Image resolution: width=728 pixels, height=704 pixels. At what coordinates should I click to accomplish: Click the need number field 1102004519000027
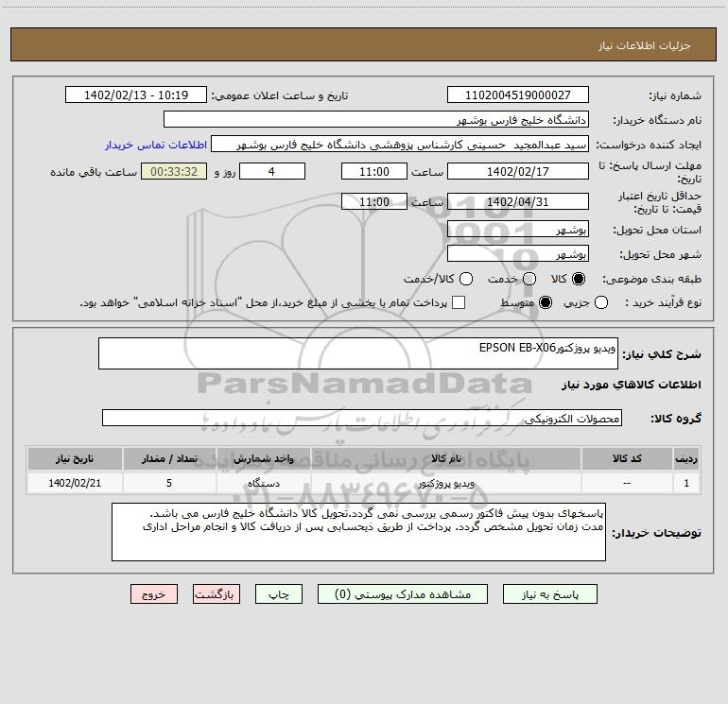(518, 95)
